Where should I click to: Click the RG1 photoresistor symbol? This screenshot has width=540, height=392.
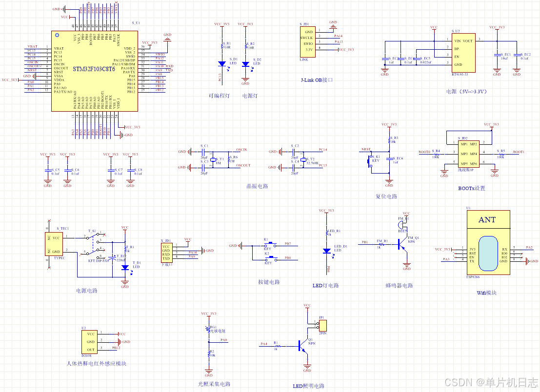[209, 330]
